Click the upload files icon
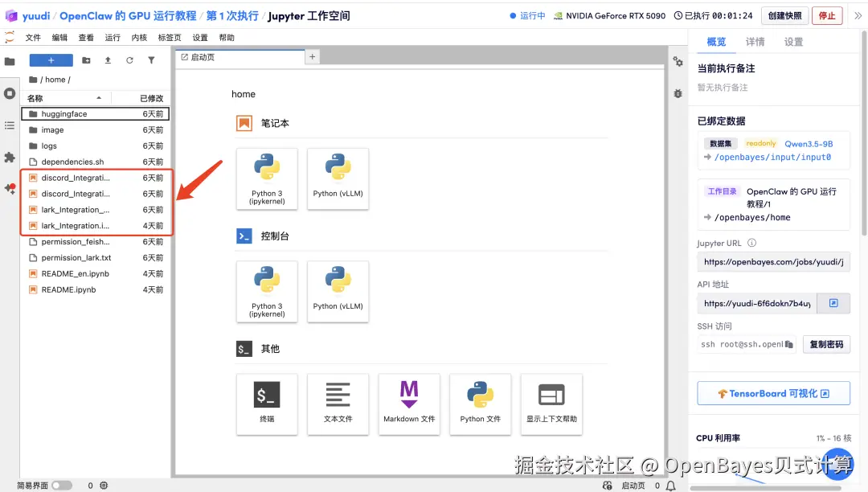The width and height of the screenshot is (868, 492). coord(108,60)
